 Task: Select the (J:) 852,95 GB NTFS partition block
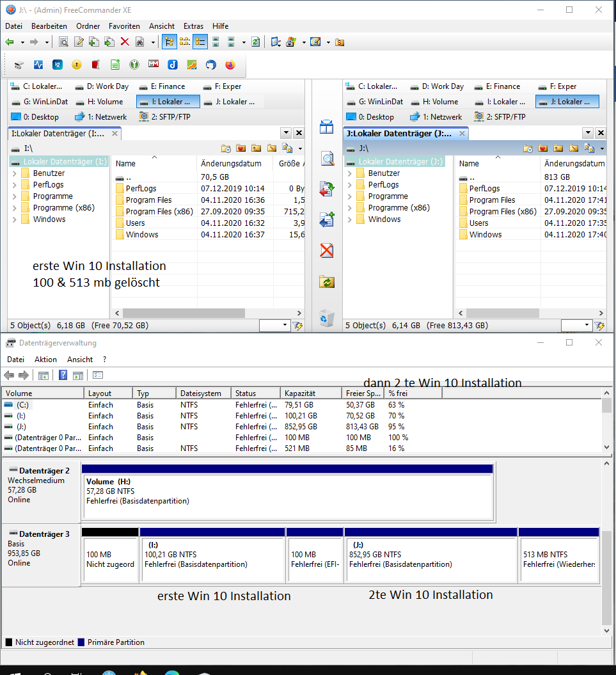(x=431, y=555)
